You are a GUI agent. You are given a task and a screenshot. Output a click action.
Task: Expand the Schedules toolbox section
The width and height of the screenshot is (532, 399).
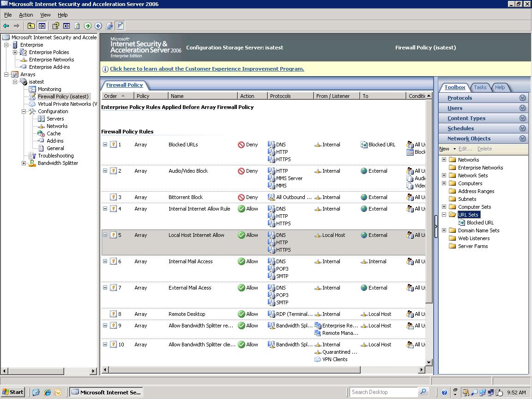click(x=522, y=128)
